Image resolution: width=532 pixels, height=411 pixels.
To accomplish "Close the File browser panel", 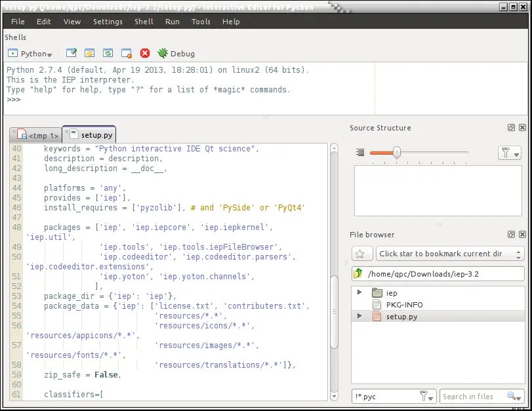I will tap(523, 234).
